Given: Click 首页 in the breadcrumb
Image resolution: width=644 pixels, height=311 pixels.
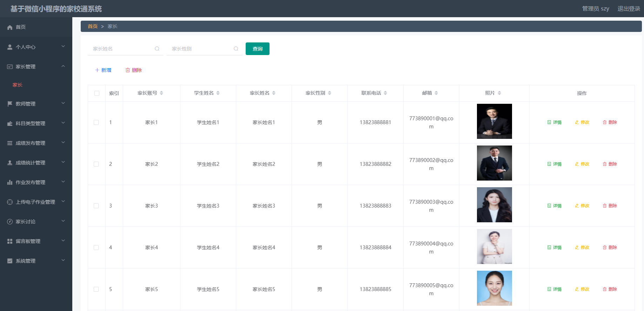Looking at the screenshot, I should (x=93, y=26).
